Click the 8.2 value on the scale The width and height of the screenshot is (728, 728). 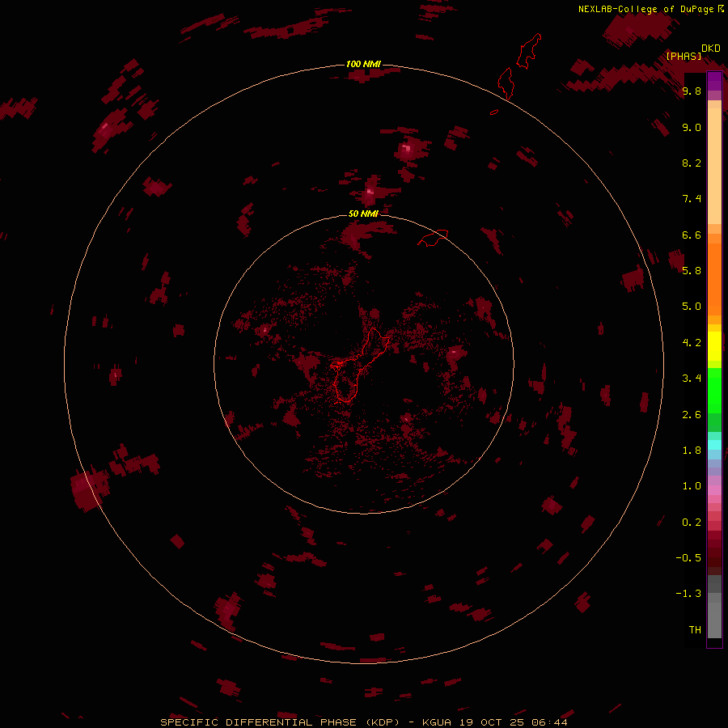tap(692, 163)
